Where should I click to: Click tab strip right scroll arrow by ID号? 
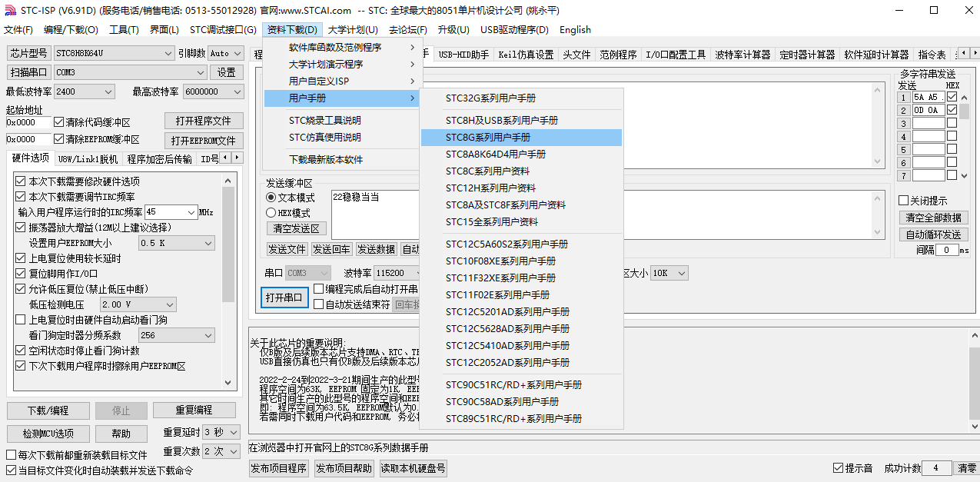[x=238, y=158]
